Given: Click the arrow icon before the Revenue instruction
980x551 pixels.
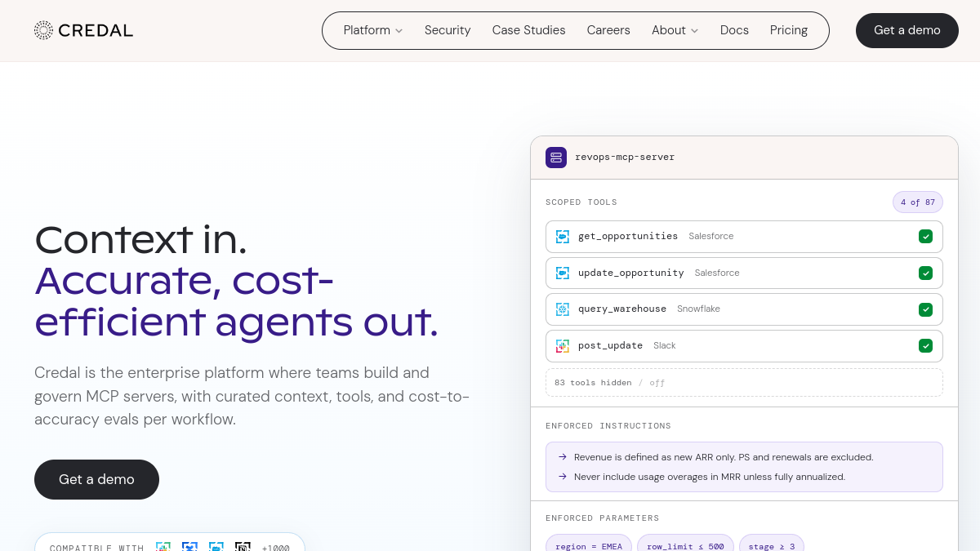Looking at the screenshot, I should click(x=562, y=457).
